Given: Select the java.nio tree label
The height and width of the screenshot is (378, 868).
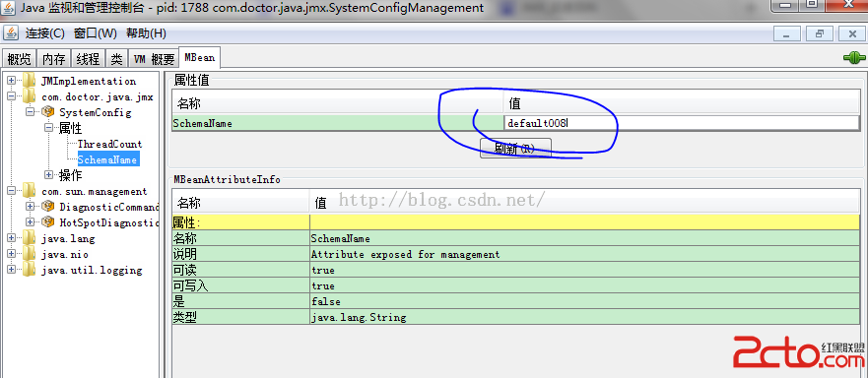Looking at the screenshot, I should 65,255.
